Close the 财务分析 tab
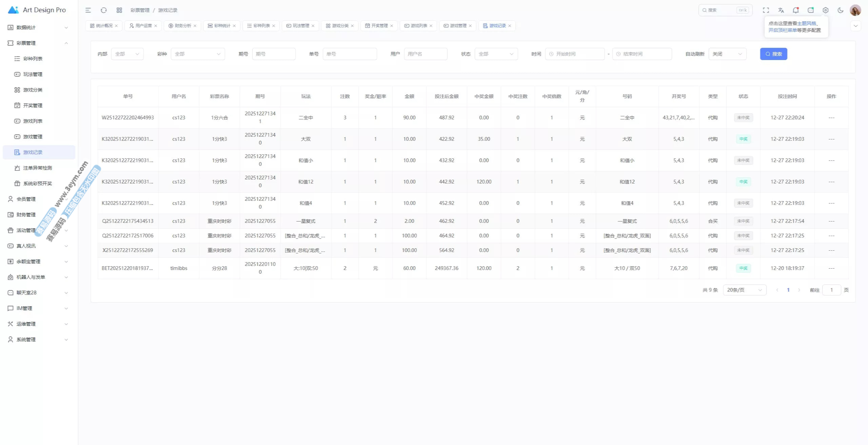This screenshot has height=445, width=868. (195, 26)
